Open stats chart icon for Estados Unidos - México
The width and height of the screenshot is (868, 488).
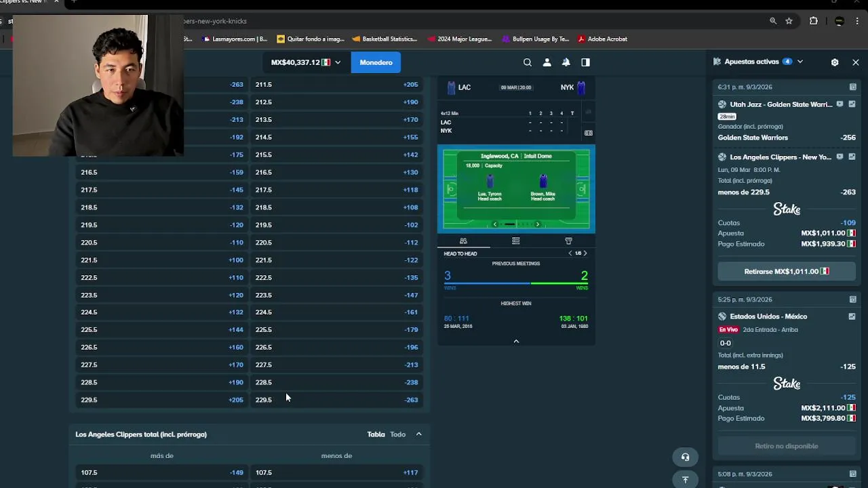point(852,317)
